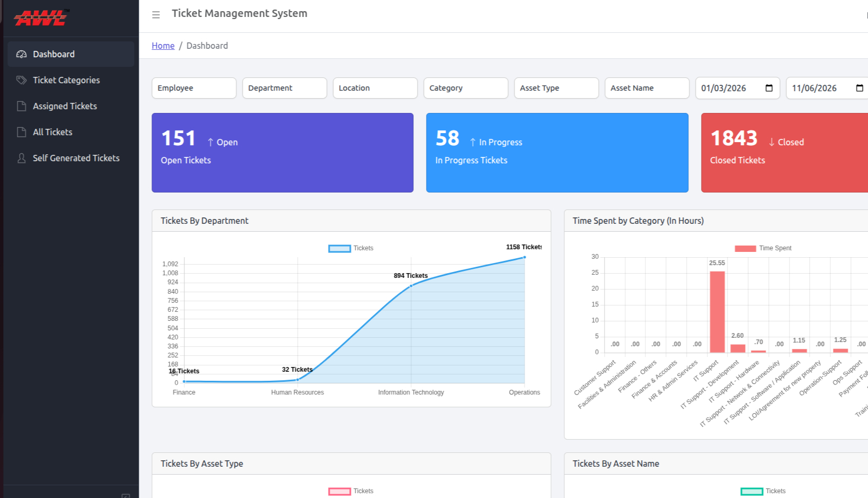Open calendar picker on 01/03/2026 date field

tap(769, 88)
